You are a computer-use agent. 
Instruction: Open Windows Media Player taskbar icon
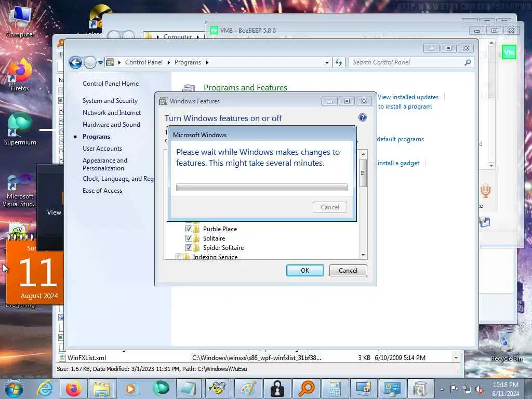pyautogui.click(x=130, y=389)
